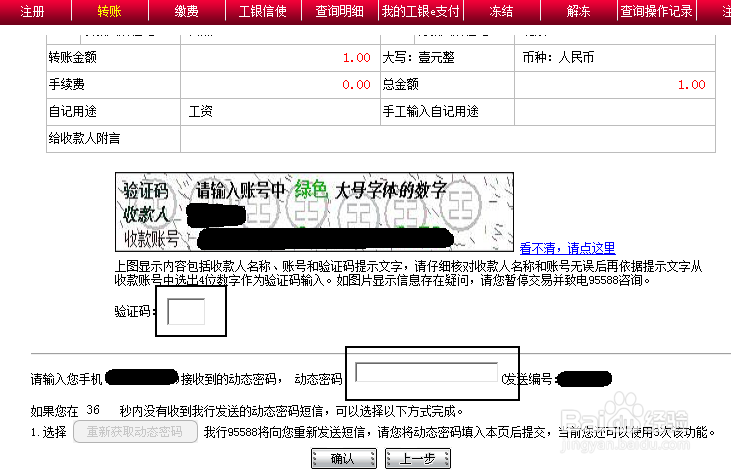The width and height of the screenshot is (731, 470).
Task: Confirm the transfer with 确认 button
Action: point(344,459)
